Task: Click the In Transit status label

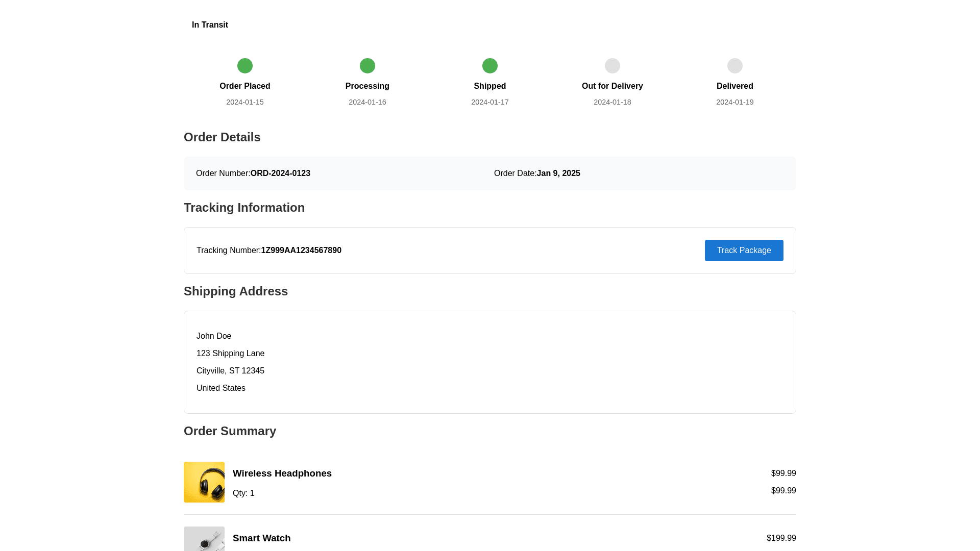Action: (210, 25)
